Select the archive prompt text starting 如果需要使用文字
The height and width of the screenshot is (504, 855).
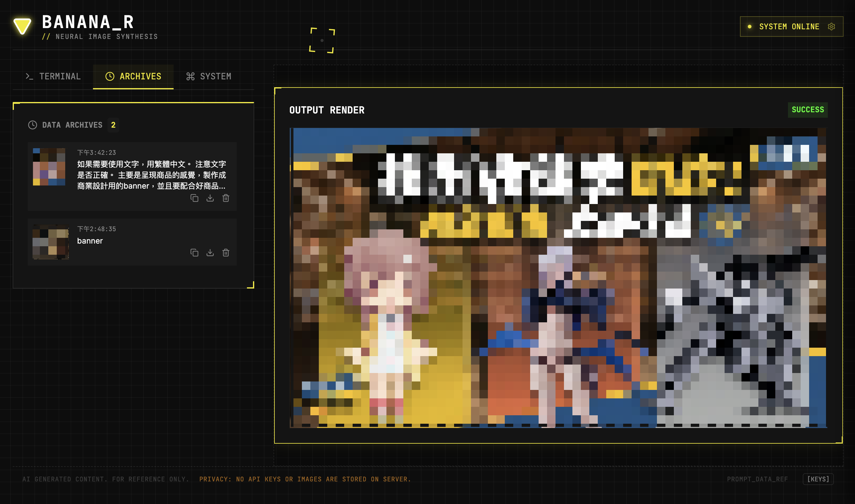tap(152, 175)
